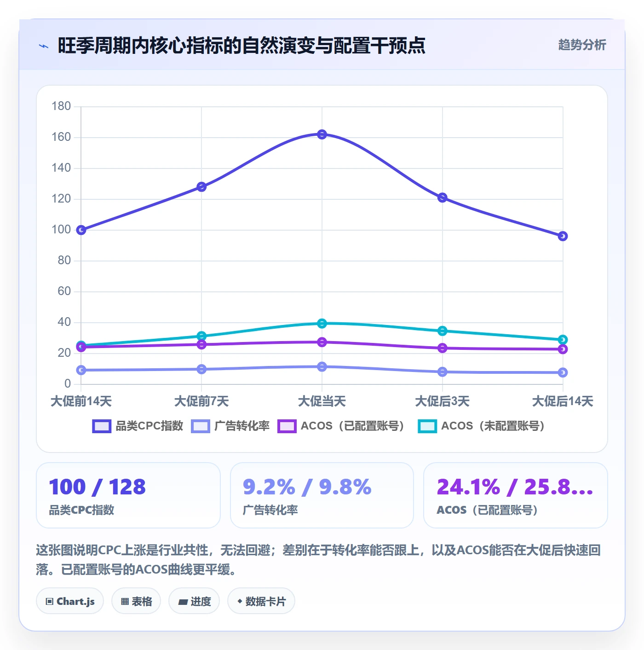This screenshot has width=644, height=650.
Task: Click the chart title 旺季周期内核心指标
Action: [241, 46]
